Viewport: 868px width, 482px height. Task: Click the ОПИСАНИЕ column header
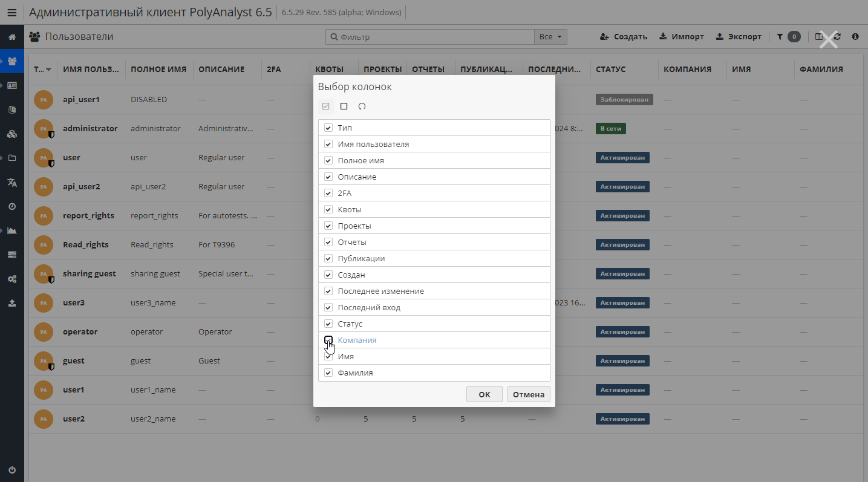tap(221, 70)
